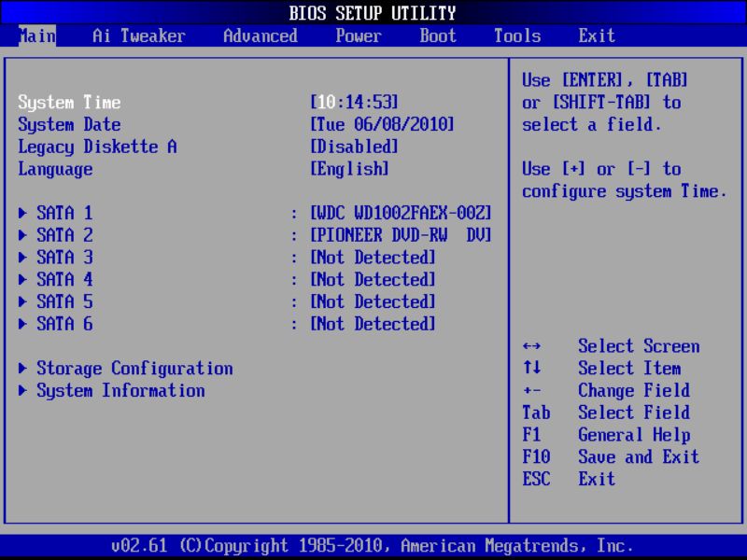Click the up-down arrows Select Item icon
The image size is (747, 560).
[531, 367]
